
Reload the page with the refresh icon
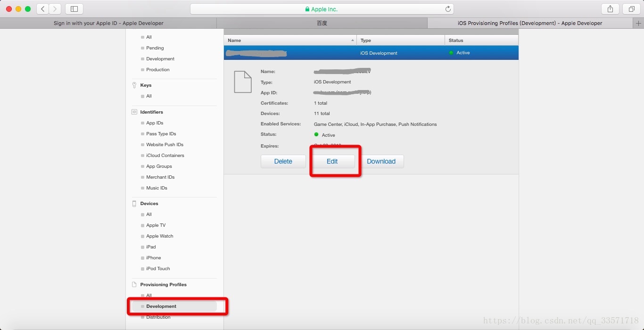(x=448, y=9)
